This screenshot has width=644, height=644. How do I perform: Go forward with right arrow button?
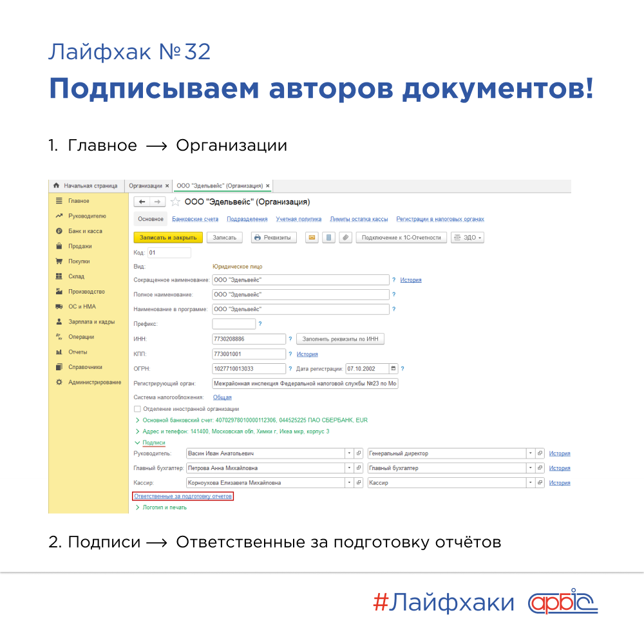point(157,202)
